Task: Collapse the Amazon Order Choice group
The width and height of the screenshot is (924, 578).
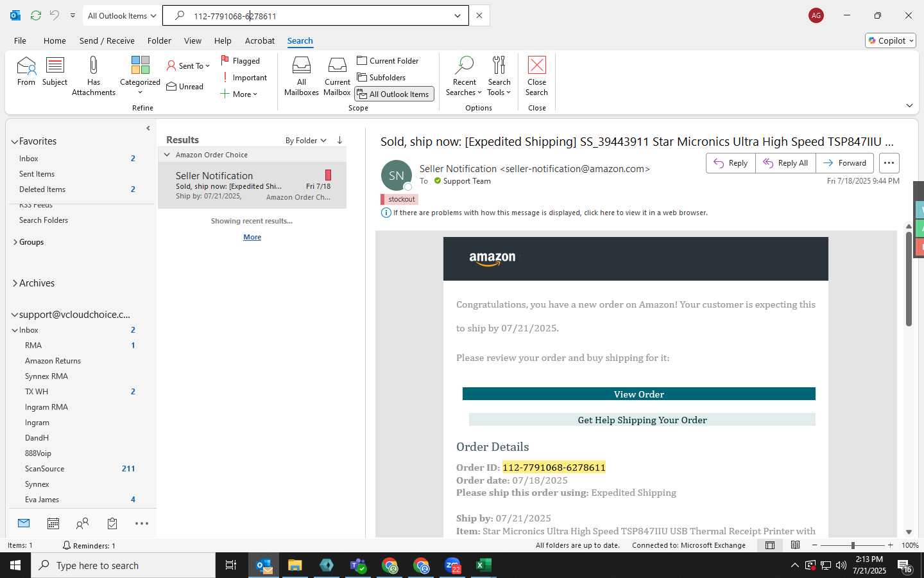Action: click(167, 155)
